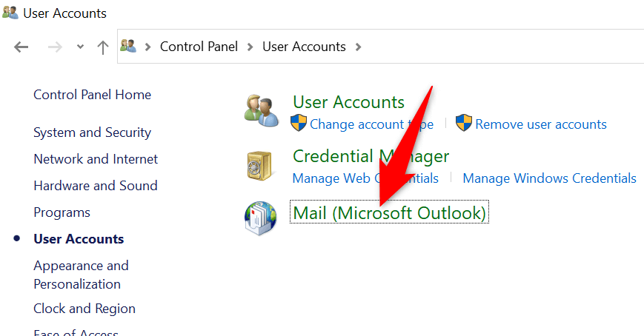
Task: Open the recent locations dropdown arrow
Action: (80, 47)
